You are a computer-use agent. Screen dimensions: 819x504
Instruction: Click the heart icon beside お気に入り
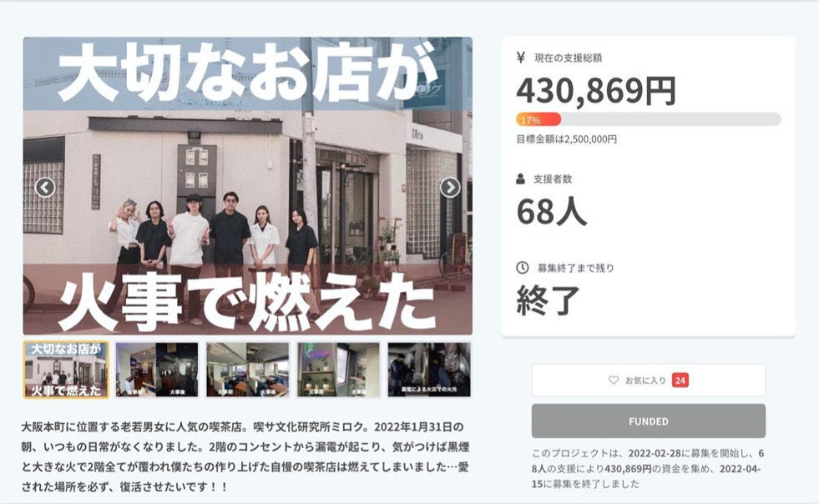(614, 381)
